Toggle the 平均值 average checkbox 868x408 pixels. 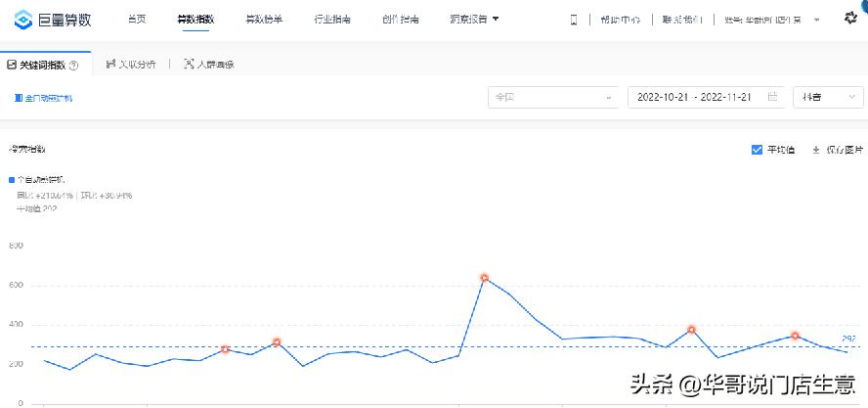(x=757, y=150)
